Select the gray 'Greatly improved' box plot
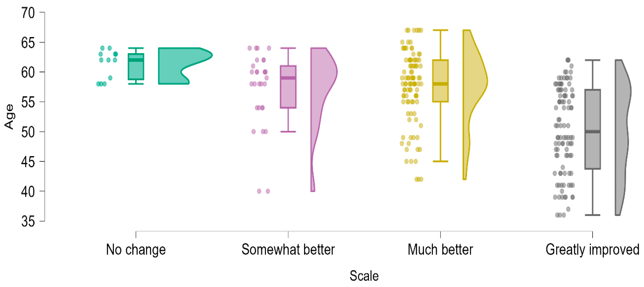The image size is (644, 287). [592, 129]
